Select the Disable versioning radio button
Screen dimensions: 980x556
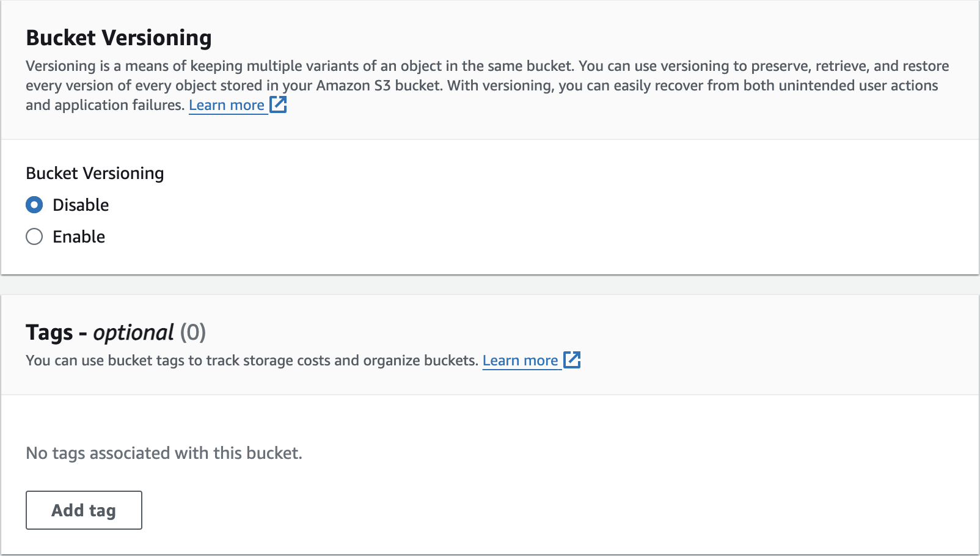(x=34, y=205)
